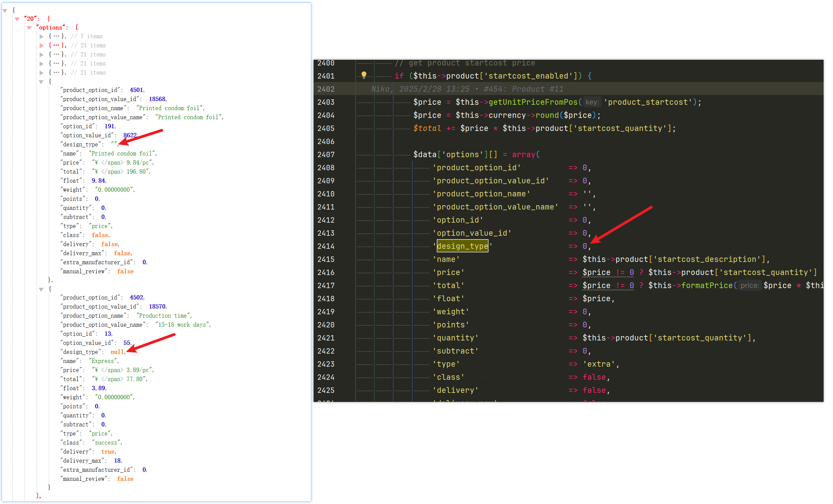Screen dimensions: 833x504
Task: Click the git blame annotation by Niko
Action: point(467,89)
